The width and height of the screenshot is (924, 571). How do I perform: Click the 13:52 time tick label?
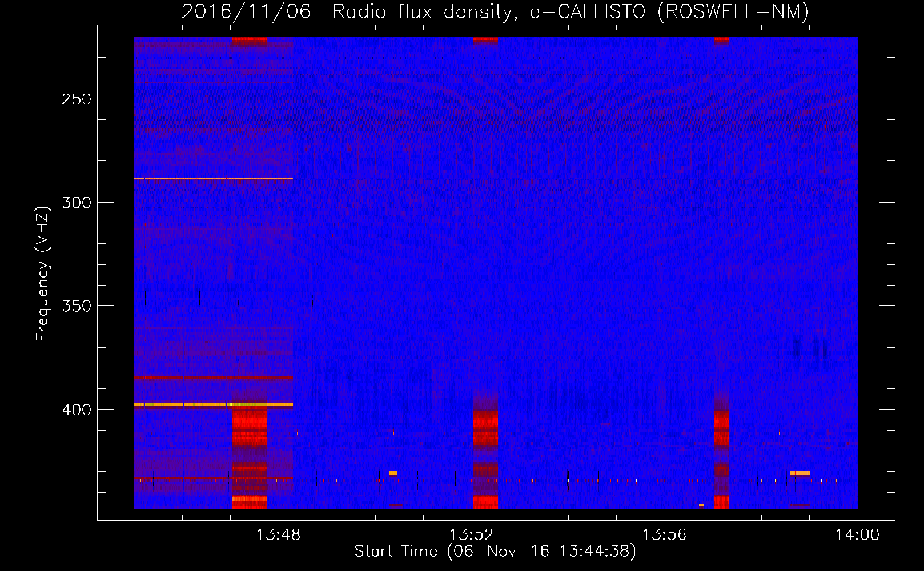tap(471, 535)
